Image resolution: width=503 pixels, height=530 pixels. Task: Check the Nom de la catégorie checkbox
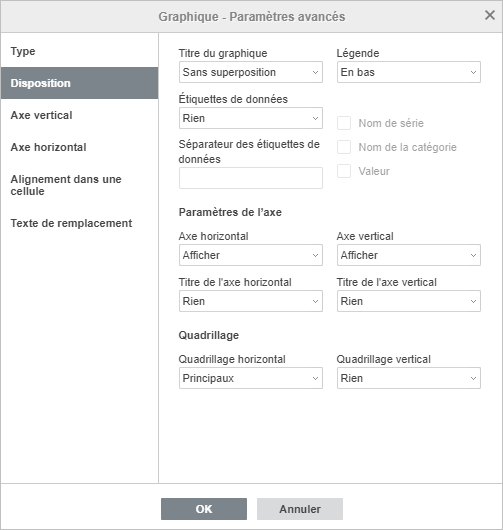(x=344, y=147)
